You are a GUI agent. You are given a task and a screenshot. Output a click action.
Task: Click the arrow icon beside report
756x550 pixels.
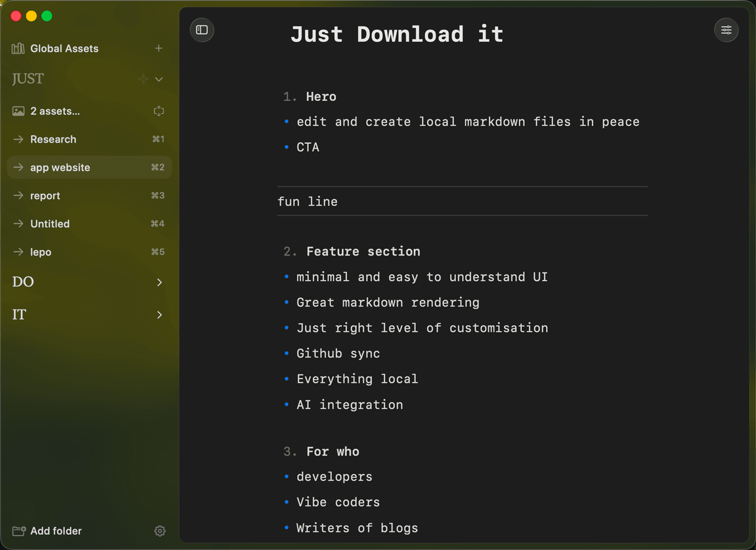(x=18, y=195)
